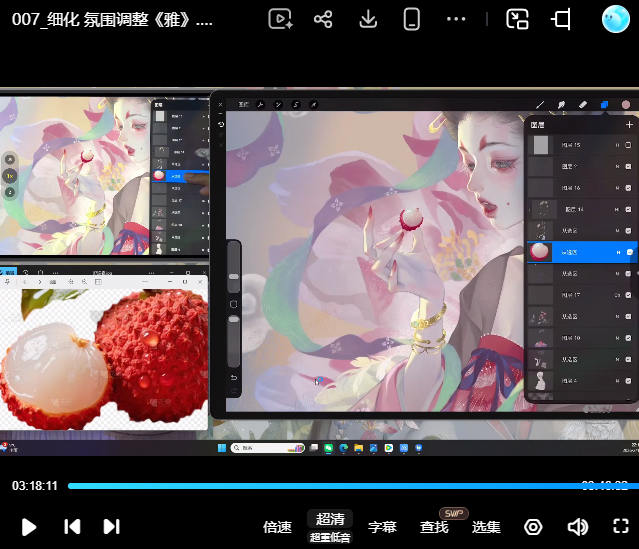The height and width of the screenshot is (549, 639).
Task: Open playback speed 倍速 options
Action: click(x=277, y=527)
